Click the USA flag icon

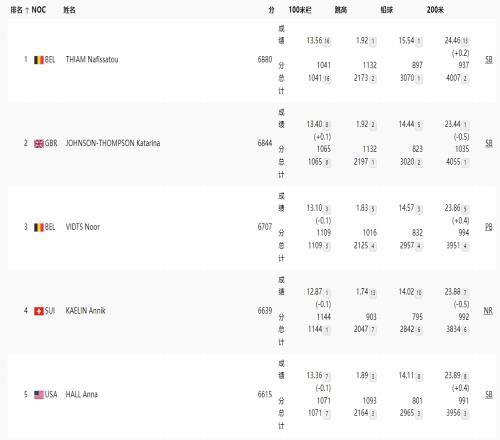pyautogui.click(x=39, y=395)
